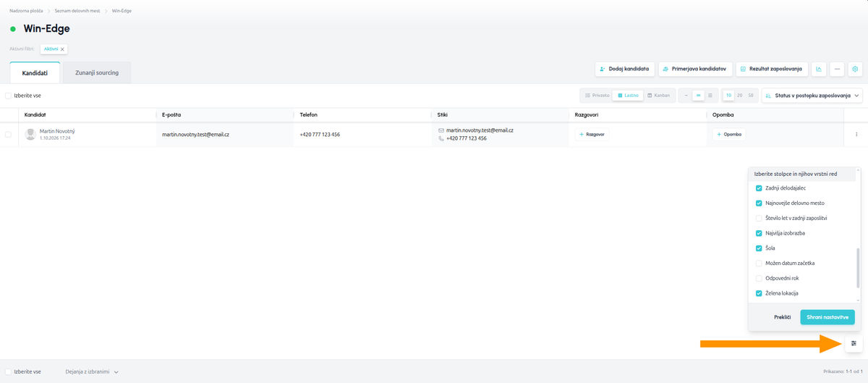
Task: Go to Nadzorna plošča breadcrumb
Action: click(26, 12)
